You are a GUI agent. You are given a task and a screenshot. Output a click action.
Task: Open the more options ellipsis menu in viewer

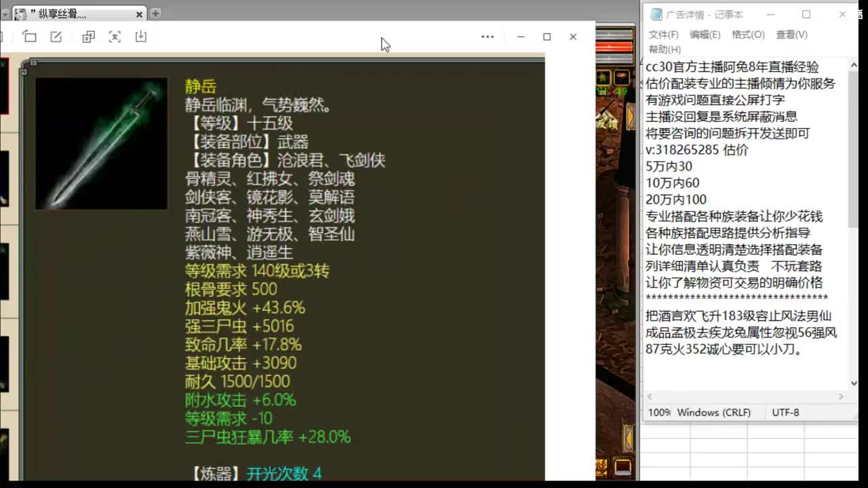coord(488,37)
